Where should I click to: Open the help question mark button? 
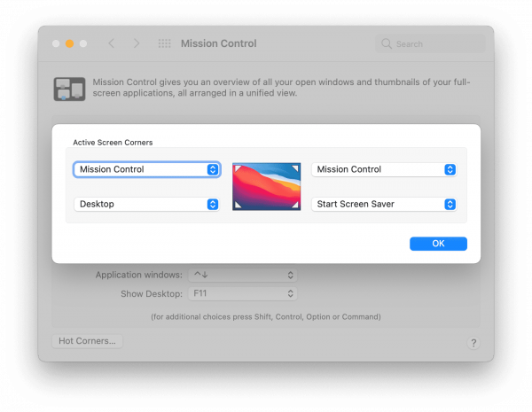pyautogui.click(x=473, y=343)
